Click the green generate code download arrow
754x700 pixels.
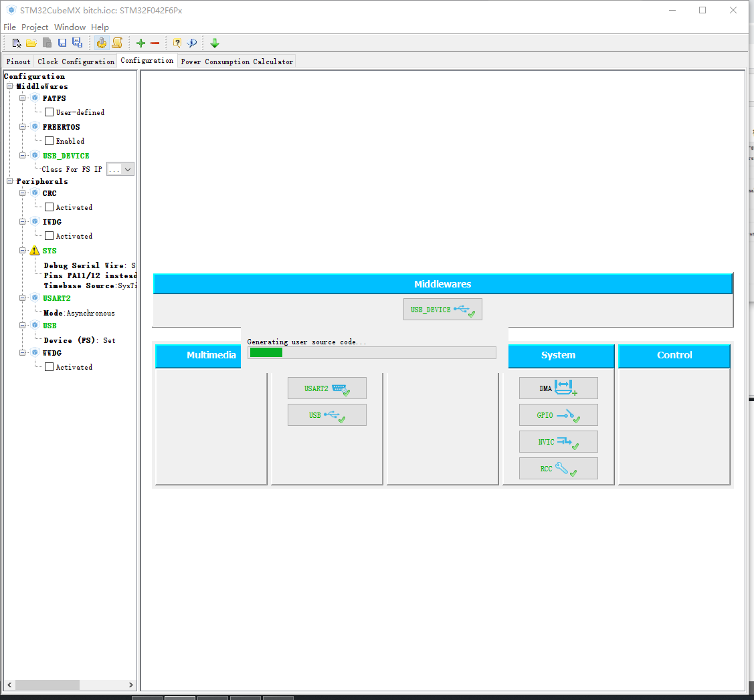(214, 42)
